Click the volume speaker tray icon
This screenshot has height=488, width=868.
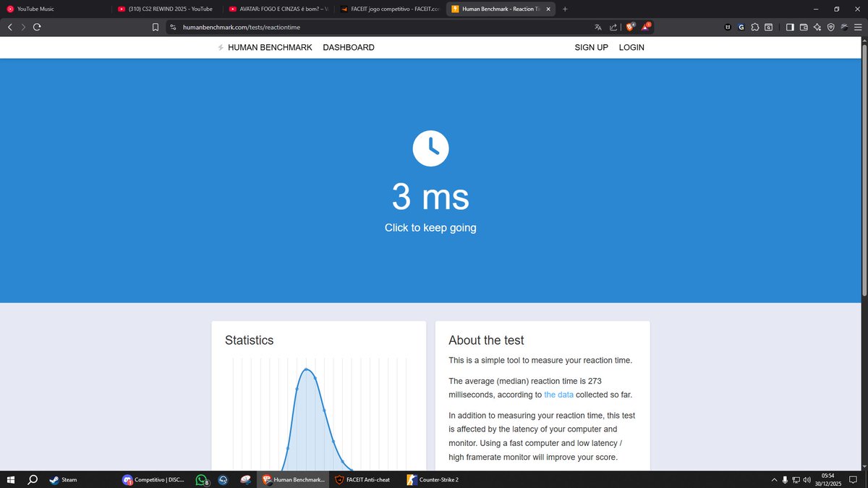click(x=807, y=479)
